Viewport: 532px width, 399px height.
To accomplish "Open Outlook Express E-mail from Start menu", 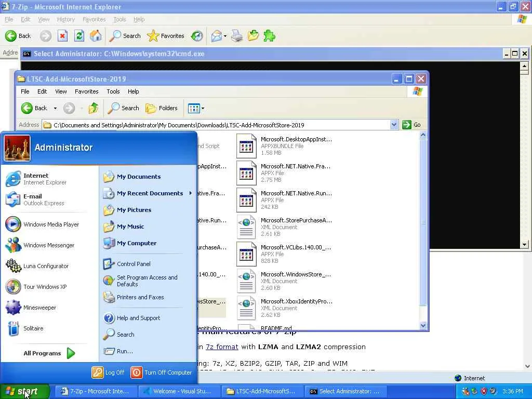I will (x=49, y=199).
